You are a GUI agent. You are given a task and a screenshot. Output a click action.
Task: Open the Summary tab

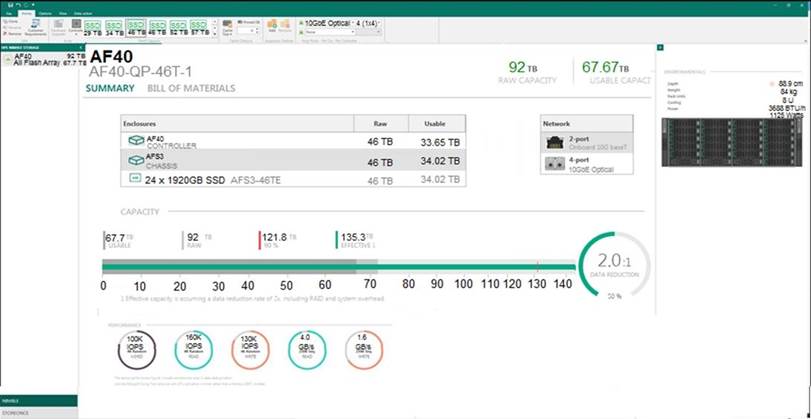(x=109, y=88)
